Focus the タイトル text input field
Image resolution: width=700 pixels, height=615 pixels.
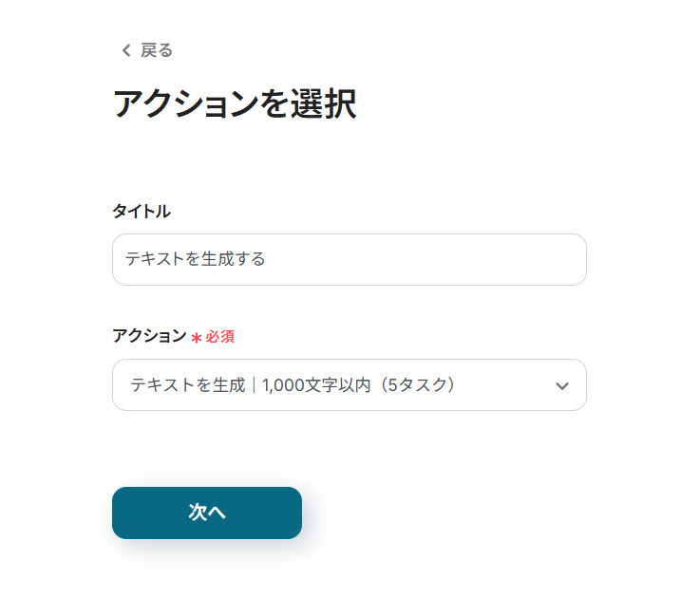pos(349,259)
